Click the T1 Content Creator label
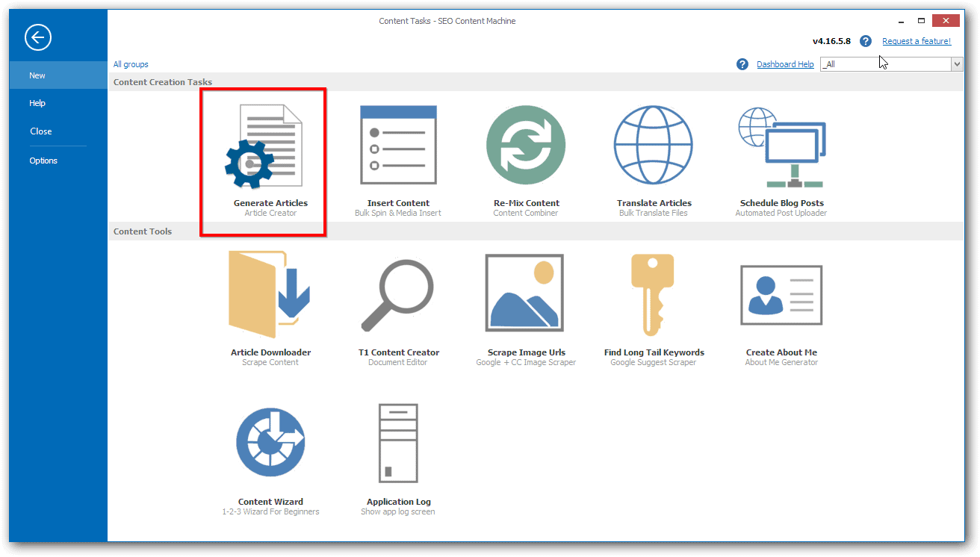 pyautogui.click(x=398, y=352)
